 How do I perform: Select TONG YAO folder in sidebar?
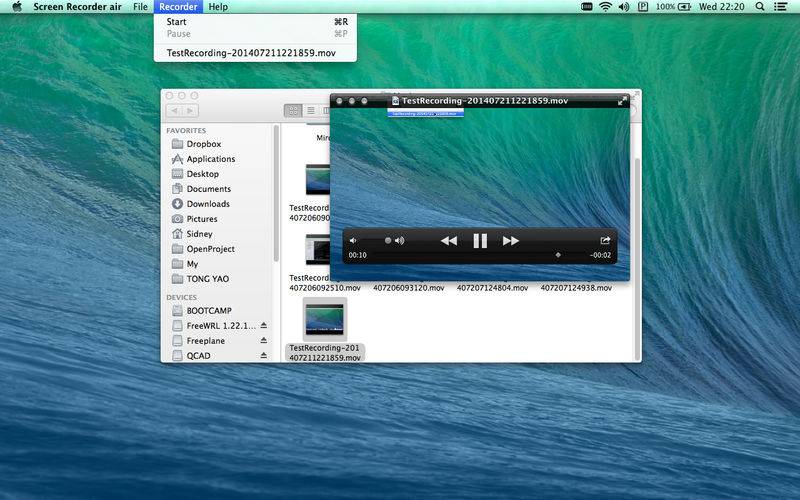coord(207,279)
